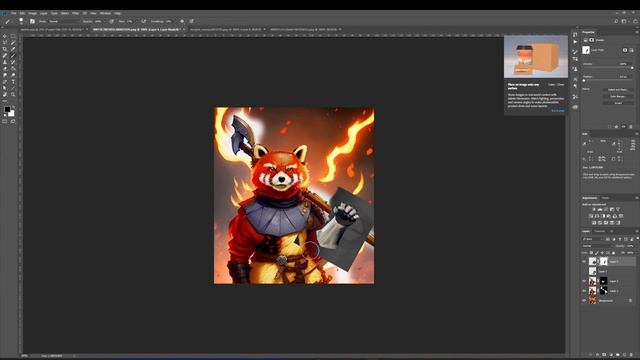The height and width of the screenshot is (360, 640).
Task: Open smoothing options gear icon
Action: click(182, 21)
